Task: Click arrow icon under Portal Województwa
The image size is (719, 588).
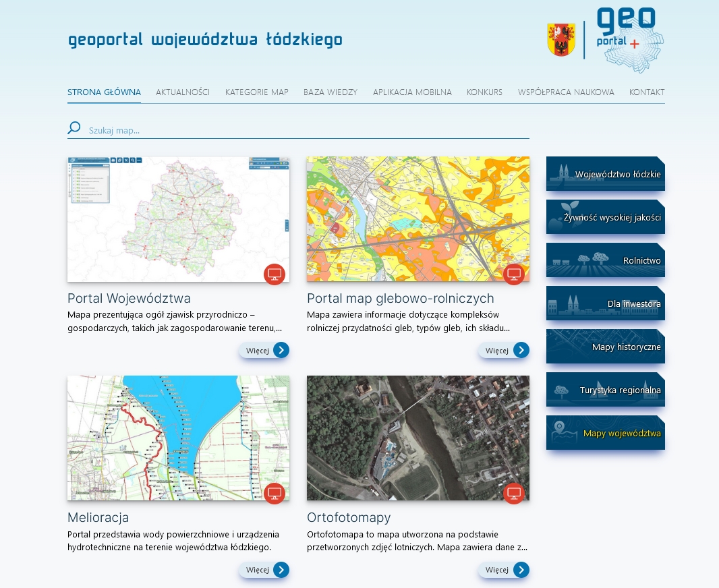Action: pos(281,350)
